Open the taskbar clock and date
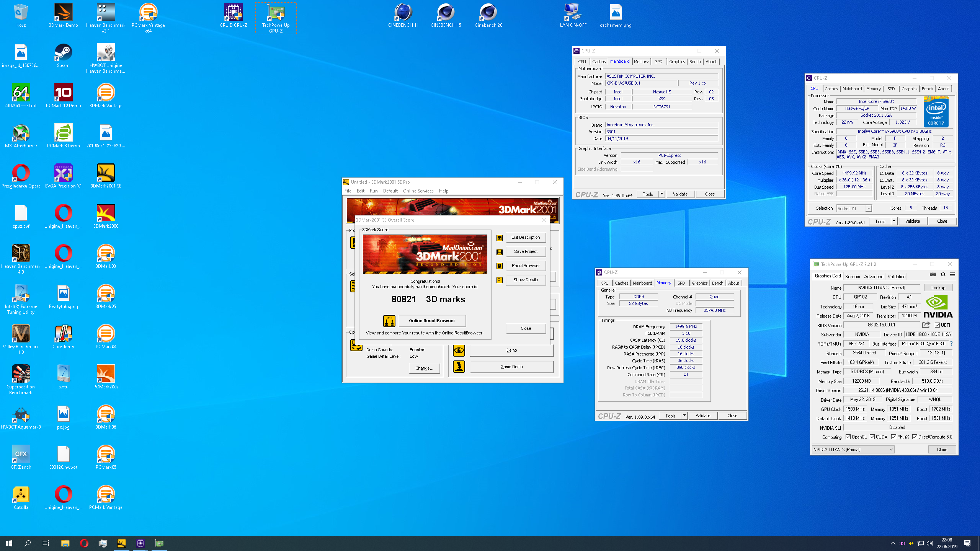The height and width of the screenshot is (551, 980). pyautogui.click(x=947, y=543)
